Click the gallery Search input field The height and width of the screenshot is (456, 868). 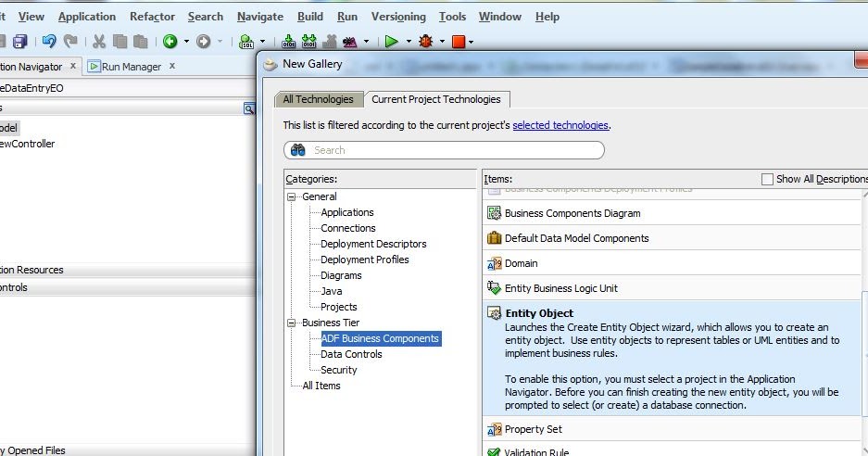444,150
